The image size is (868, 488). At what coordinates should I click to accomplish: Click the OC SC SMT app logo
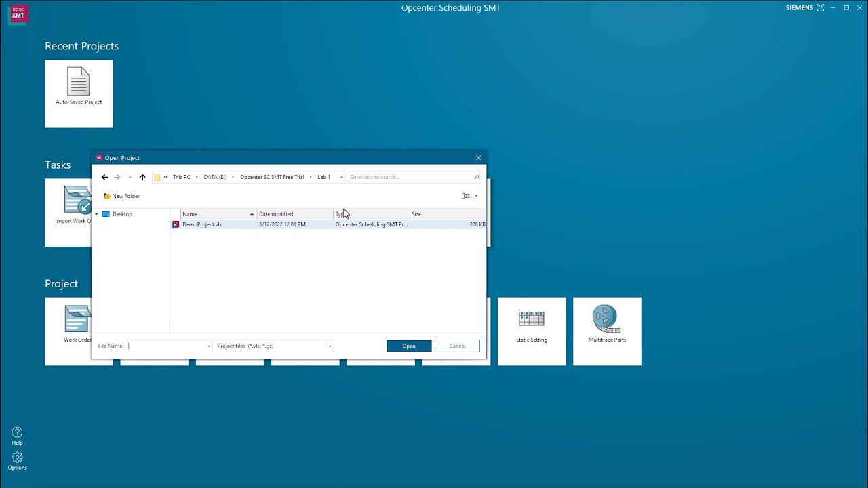(x=18, y=14)
